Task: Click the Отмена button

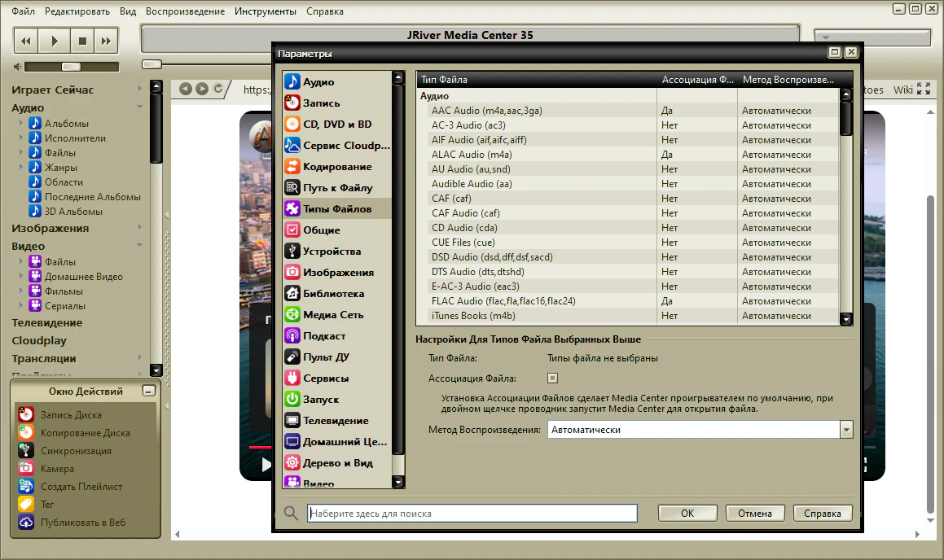Action: (x=754, y=514)
